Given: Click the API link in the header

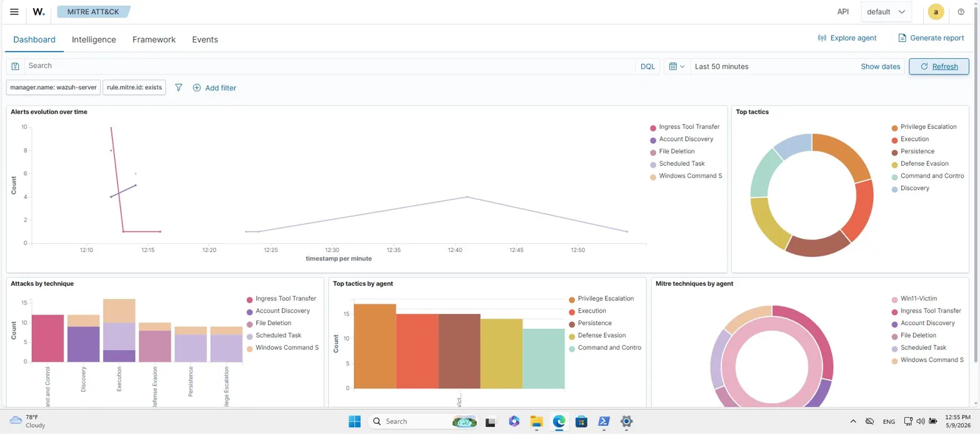Looking at the screenshot, I should click(x=843, y=12).
